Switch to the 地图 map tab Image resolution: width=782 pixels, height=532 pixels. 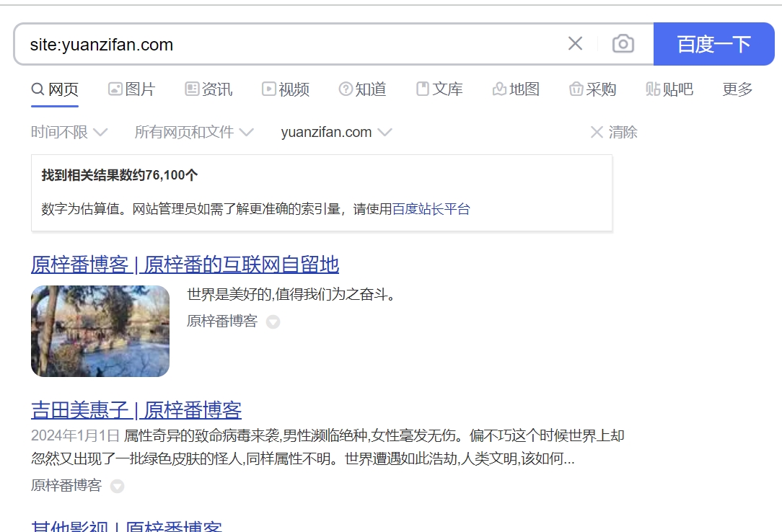[x=516, y=89]
